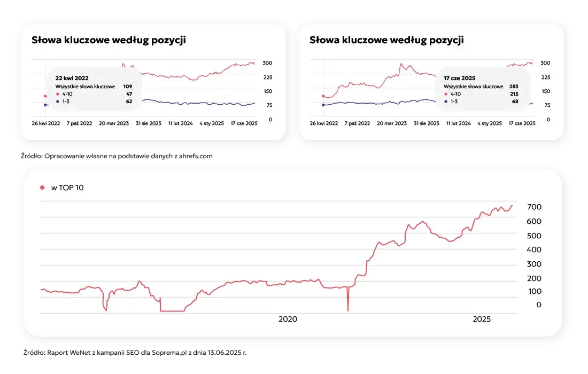The image size is (588, 374).
Task: Select the 'w TOP 10' legend label
Action: pyautogui.click(x=67, y=188)
